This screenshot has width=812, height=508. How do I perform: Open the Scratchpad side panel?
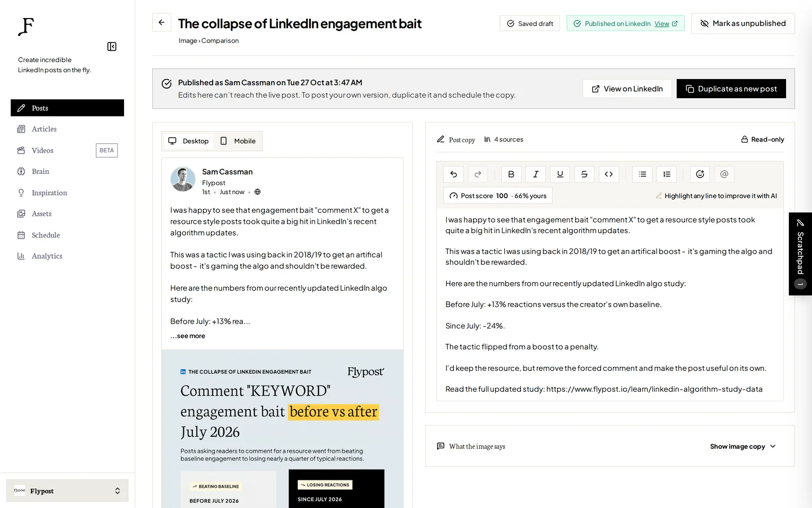800,253
